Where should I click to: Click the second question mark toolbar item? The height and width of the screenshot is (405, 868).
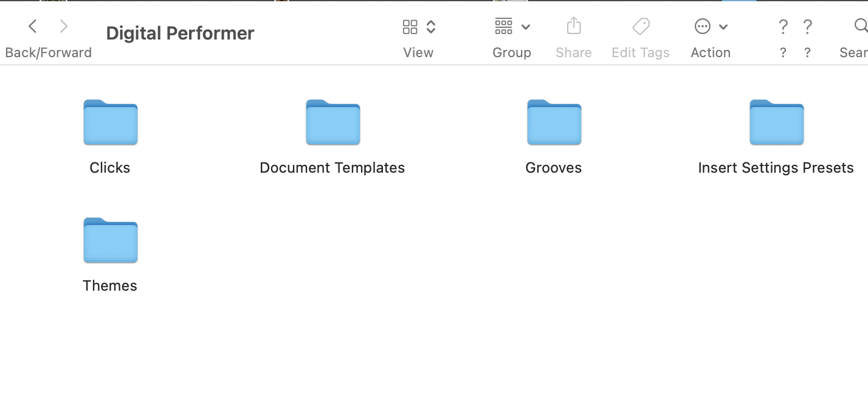point(807,27)
